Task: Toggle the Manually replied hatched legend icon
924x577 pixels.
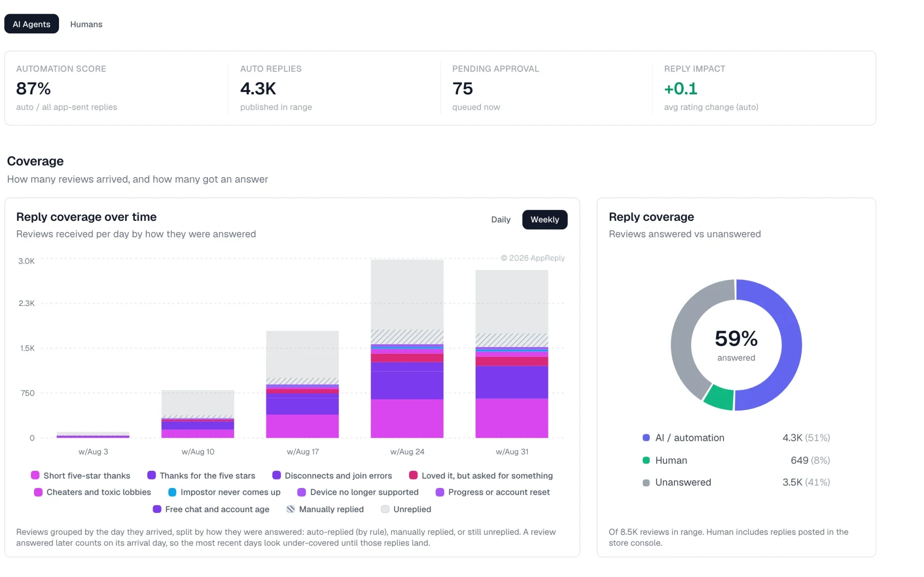Action: click(291, 509)
